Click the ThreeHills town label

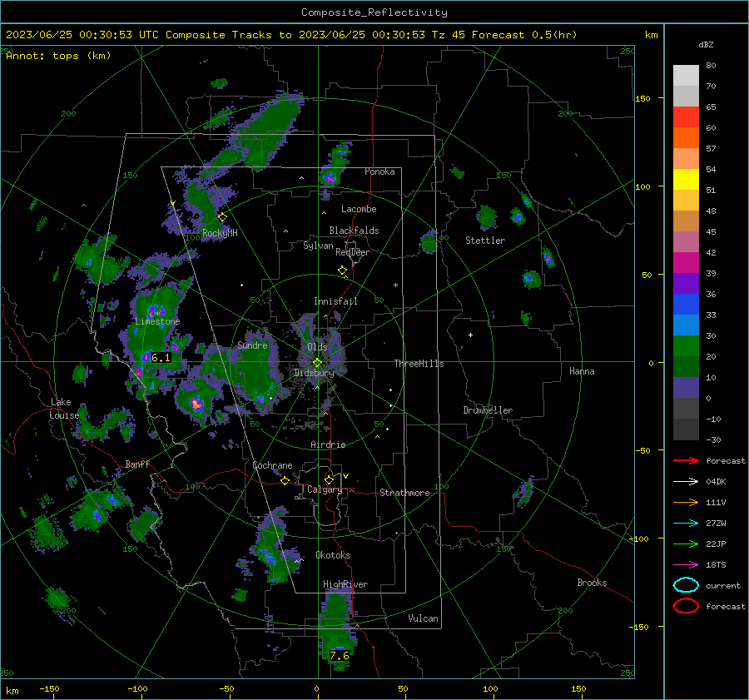coord(419,364)
